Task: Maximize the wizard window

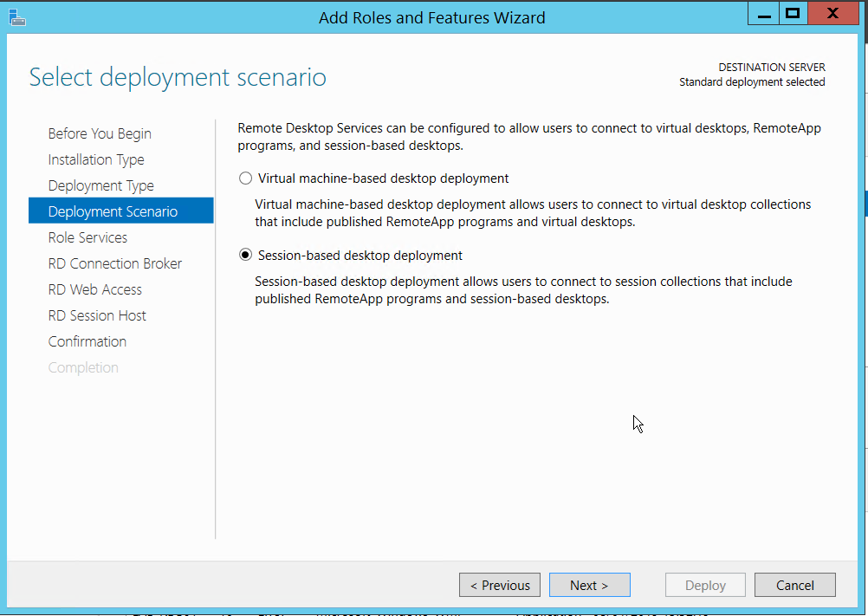Action: click(x=791, y=14)
